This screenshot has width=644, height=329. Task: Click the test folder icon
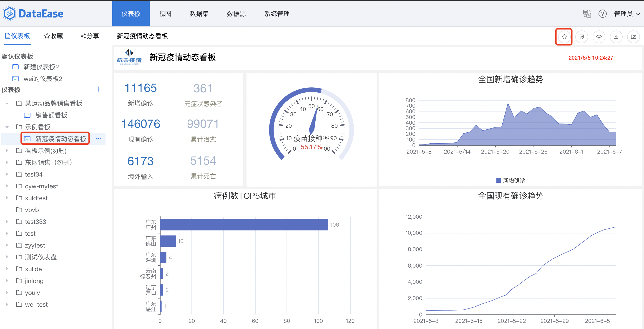(19, 233)
